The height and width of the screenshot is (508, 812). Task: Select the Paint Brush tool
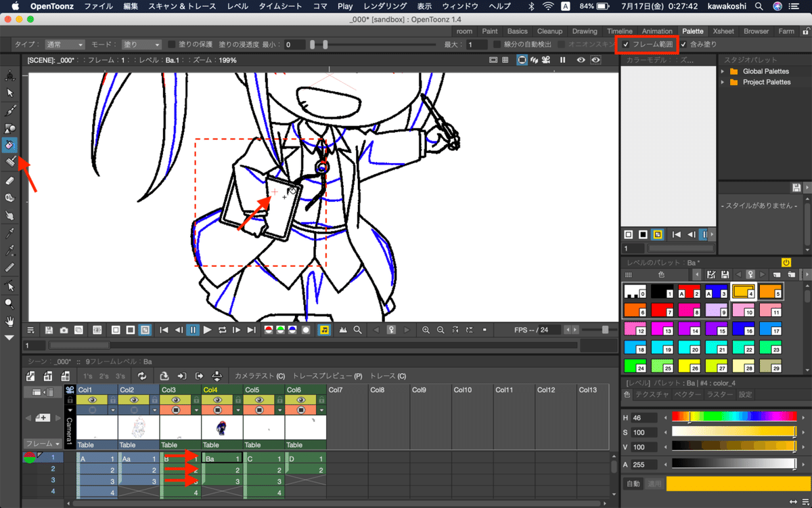coord(10,163)
